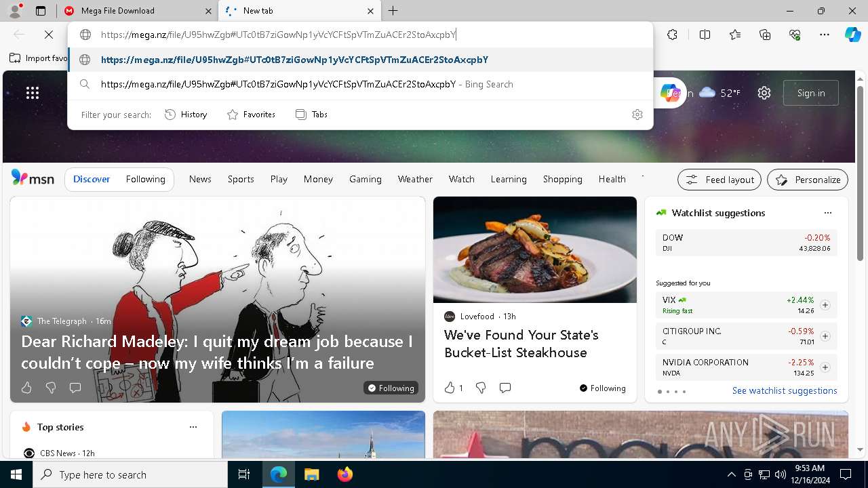Open the tab actions menu icon
Viewport: 868px width, 488px height.
click(x=41, y=11)
